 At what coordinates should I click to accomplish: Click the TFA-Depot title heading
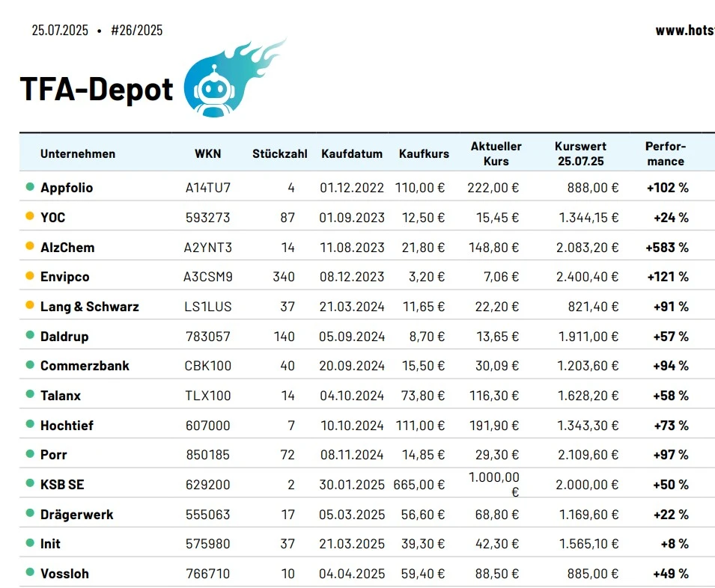tap(97, 89)
